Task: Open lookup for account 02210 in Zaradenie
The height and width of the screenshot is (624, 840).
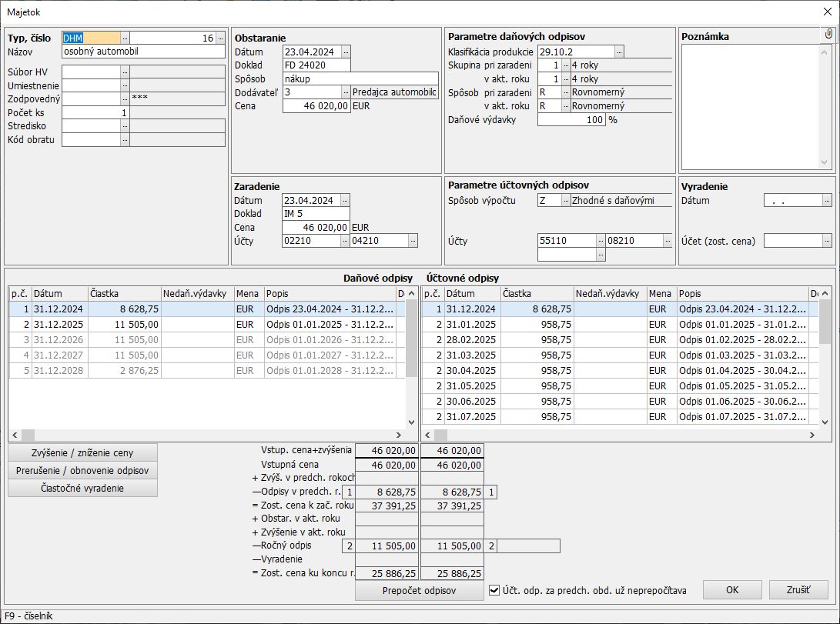Action: tap(346, 242)
